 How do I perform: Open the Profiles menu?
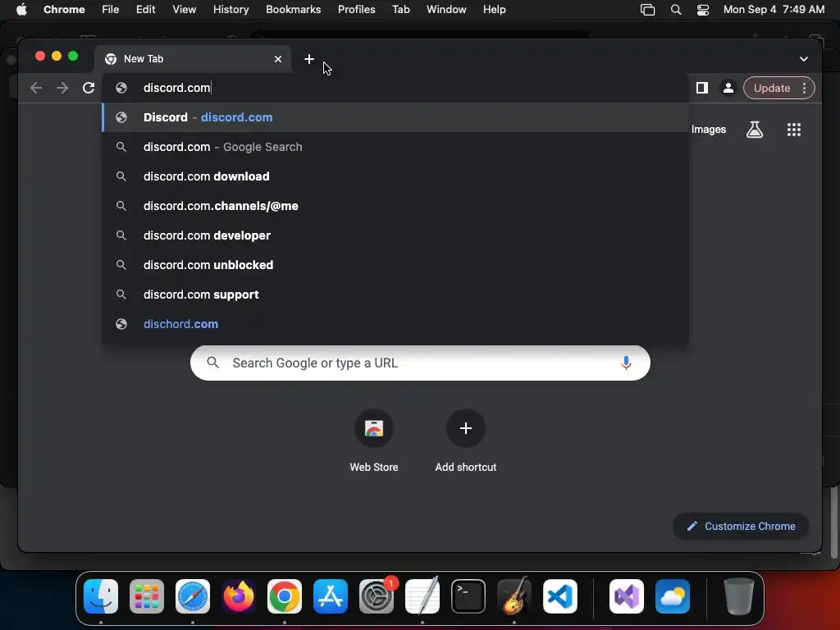click(356, 10)
